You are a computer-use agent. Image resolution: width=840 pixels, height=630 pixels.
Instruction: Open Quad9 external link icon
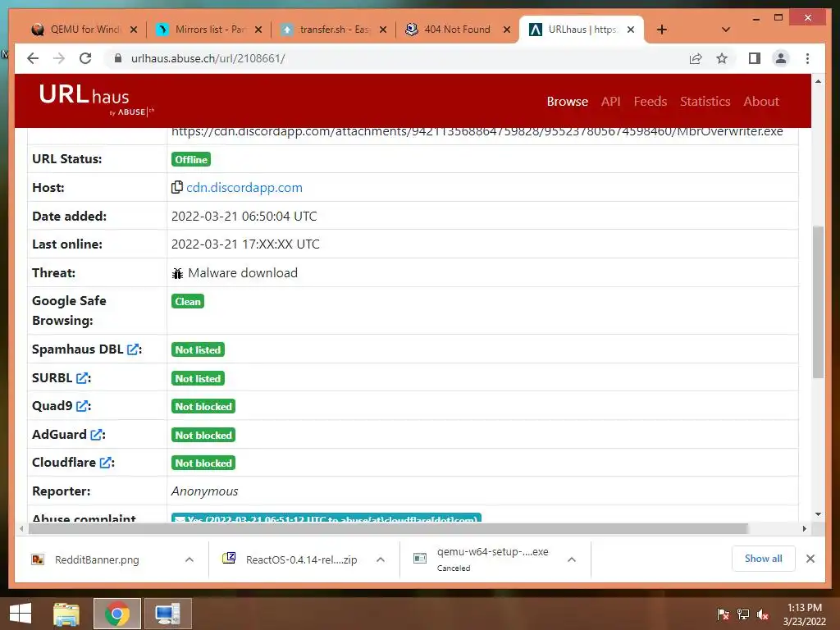pyautogui.click(x=82, y=406)
